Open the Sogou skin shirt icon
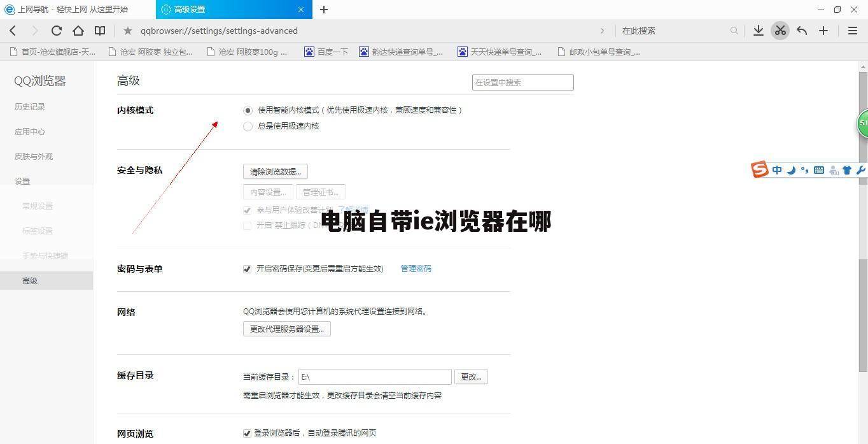This screenshot has width=868, height=444. pyautogui.click(x=847, y=170)
